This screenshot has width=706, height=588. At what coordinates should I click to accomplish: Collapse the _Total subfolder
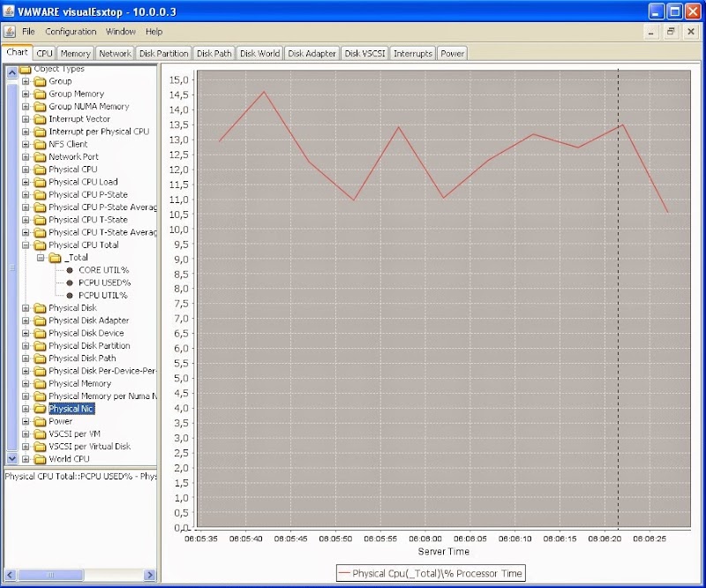(x=41, y=258)
